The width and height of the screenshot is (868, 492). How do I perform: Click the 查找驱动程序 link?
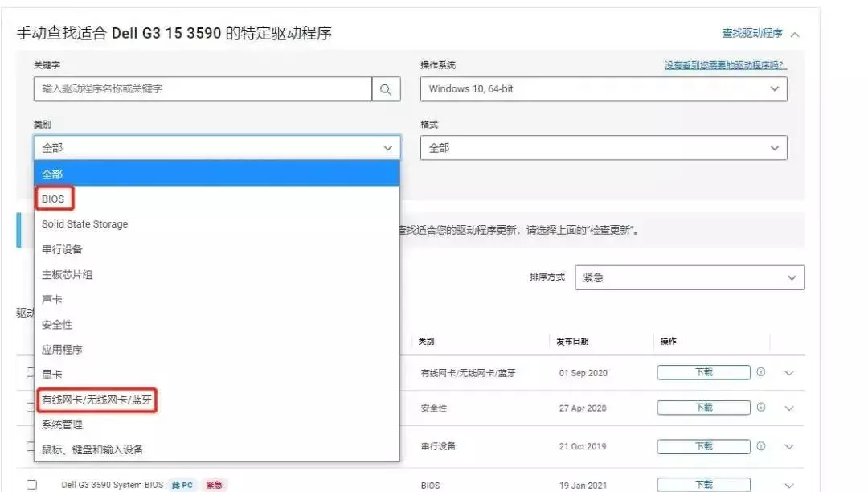(x=751, y=33)
